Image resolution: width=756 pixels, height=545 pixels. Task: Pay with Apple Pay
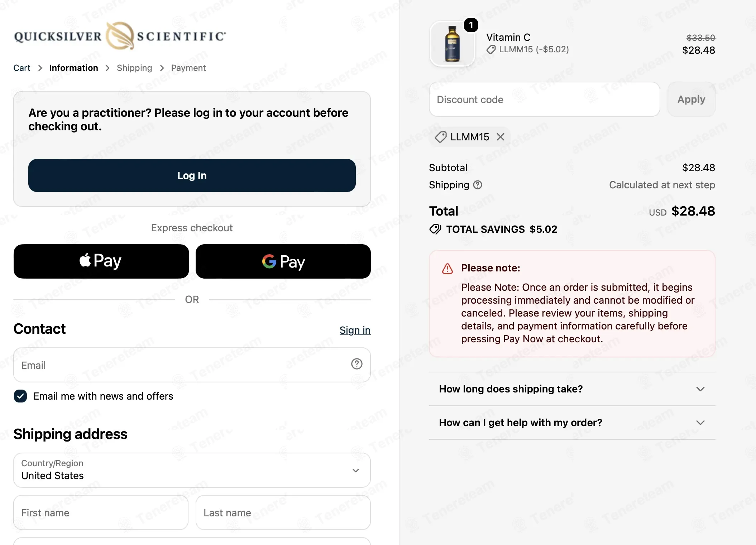pos(101,261)
